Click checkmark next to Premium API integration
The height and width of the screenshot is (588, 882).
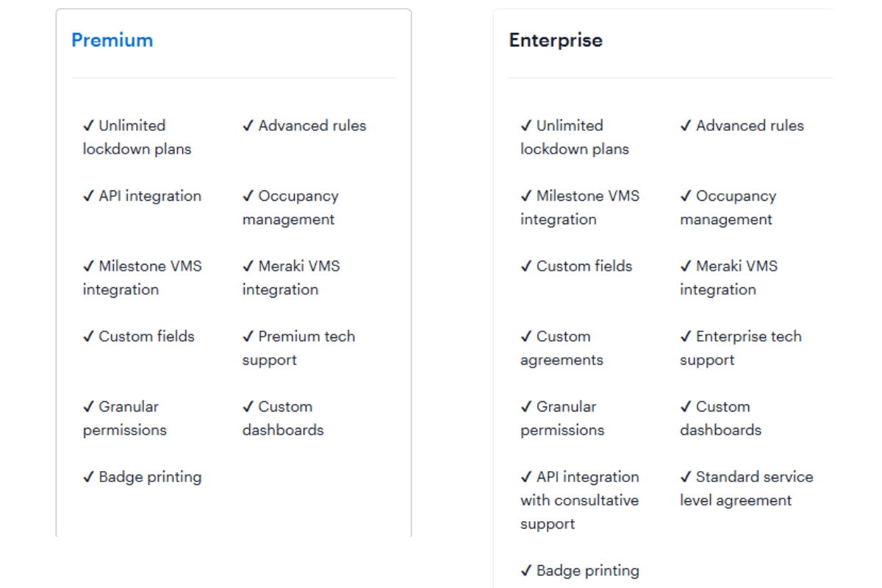click(89, 196)
